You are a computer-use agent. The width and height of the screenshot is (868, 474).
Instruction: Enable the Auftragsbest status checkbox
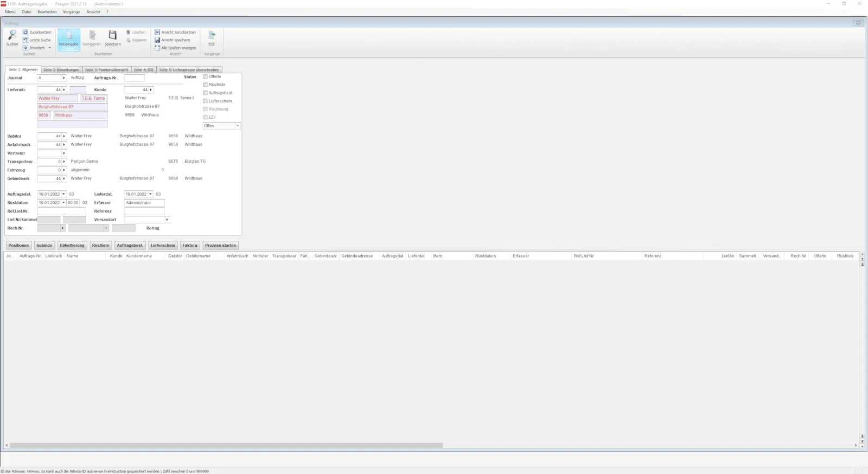pos(206,93)
